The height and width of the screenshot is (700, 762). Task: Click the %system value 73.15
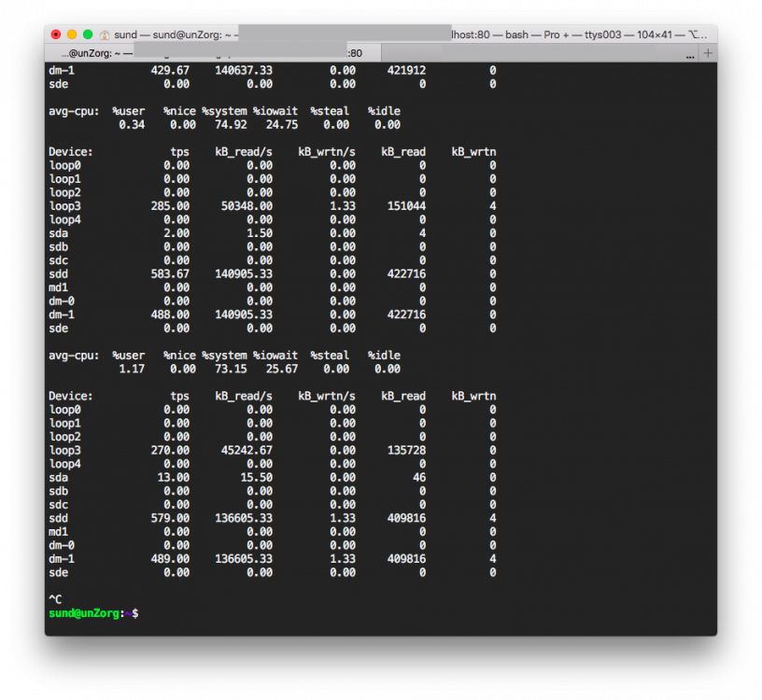click(x=231, y=370)
